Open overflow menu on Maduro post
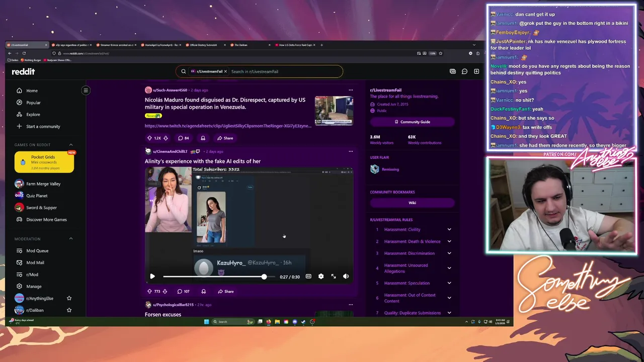 351,90
